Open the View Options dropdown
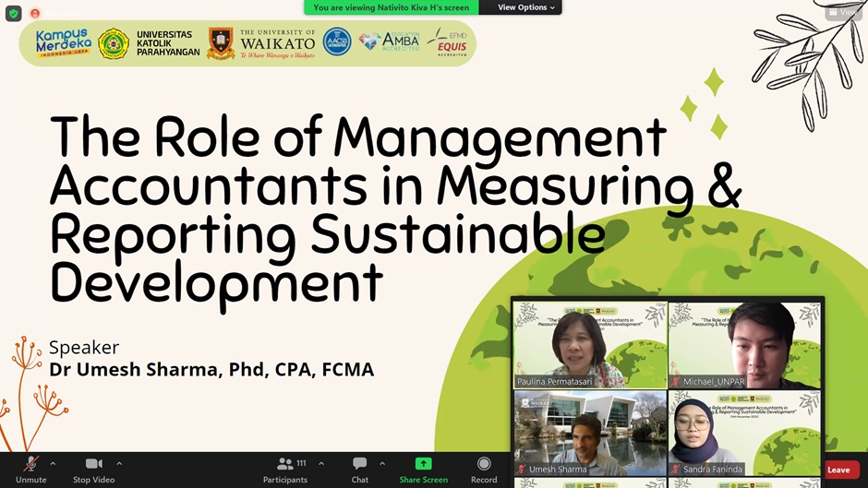The image size is (868, 488). pos(526,7)
